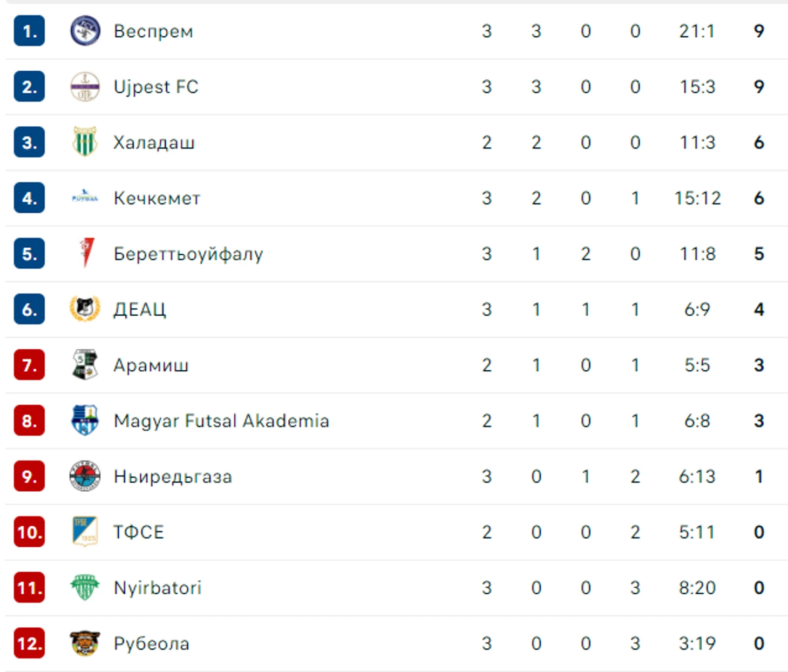Image resolution: width=788 pixels, height=672 pixels.
Task: Click the Кечкемет team logo
Action: point(85,198)
